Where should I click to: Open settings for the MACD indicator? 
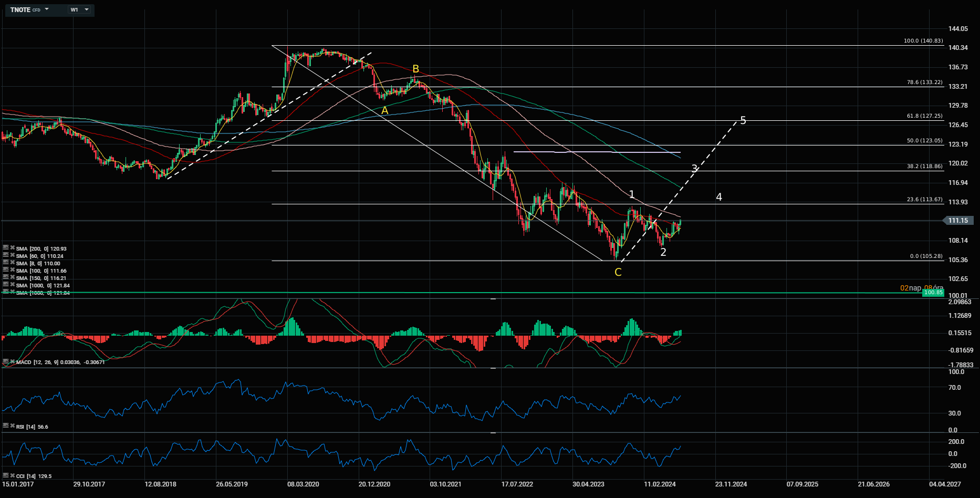6,361
